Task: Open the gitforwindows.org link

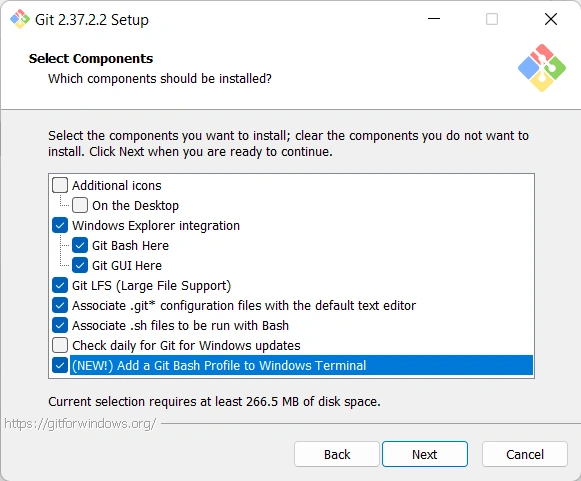Action: (80, 424)
